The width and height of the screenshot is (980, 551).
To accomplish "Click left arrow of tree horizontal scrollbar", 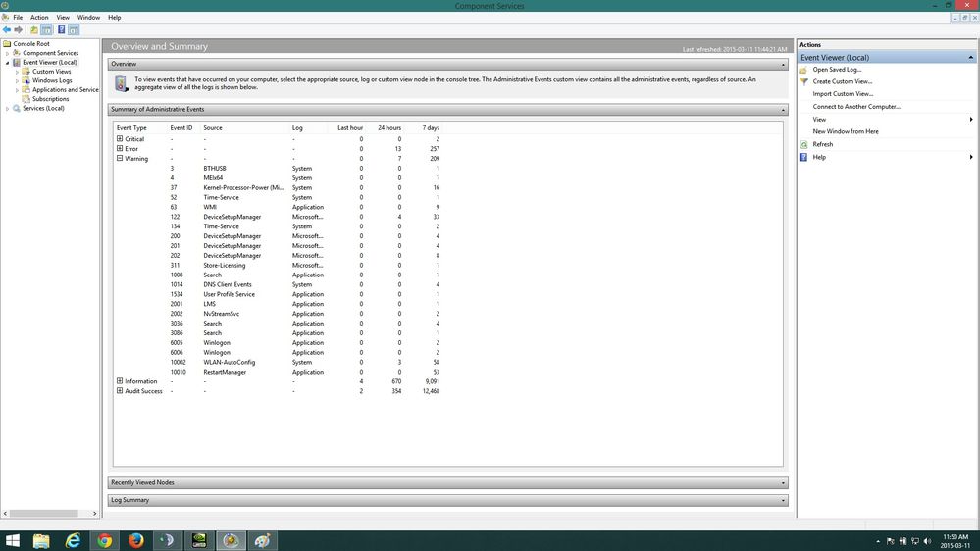I will click(5, 514).
